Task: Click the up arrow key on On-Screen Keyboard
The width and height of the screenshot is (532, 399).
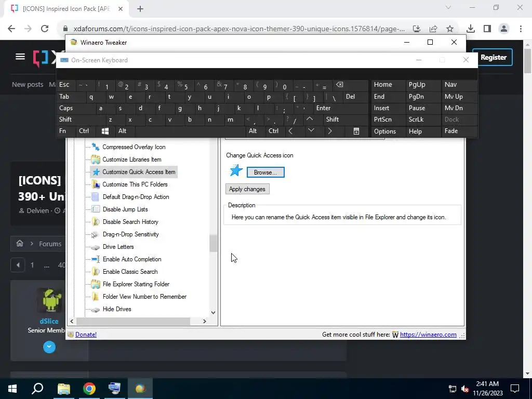Action: tap(310, 119)
